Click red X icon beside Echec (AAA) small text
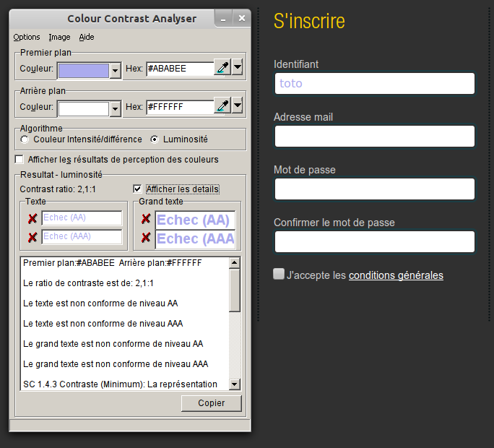The width and height of the screenshot is (494, 448). [x=32, y=237]
